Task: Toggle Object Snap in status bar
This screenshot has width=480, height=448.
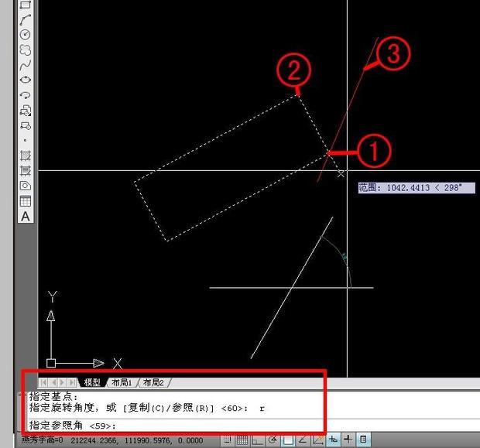Action: (x=287, y=440)
